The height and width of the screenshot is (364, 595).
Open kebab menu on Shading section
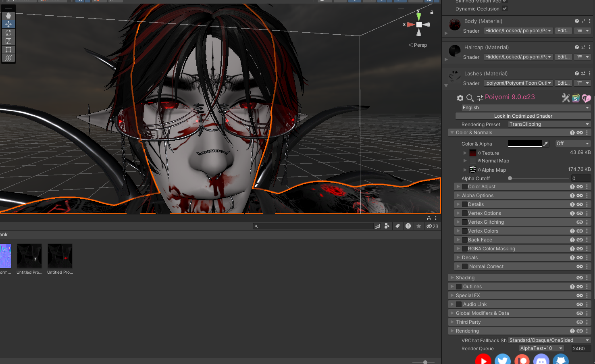[x=587, y=278]
